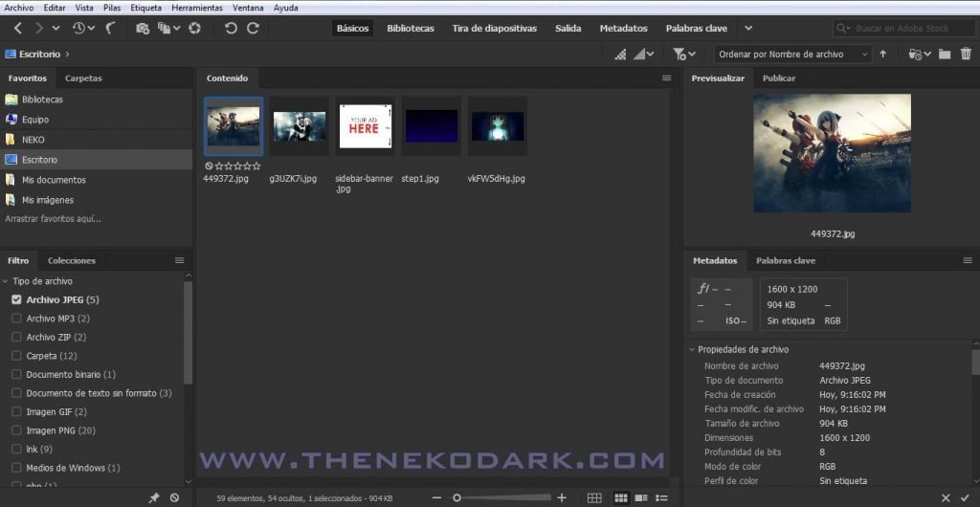The width and height of the screenshot is (980, 507).
Task: Switch to the Palabras clave panel tab
Action: tap(785, 260)
